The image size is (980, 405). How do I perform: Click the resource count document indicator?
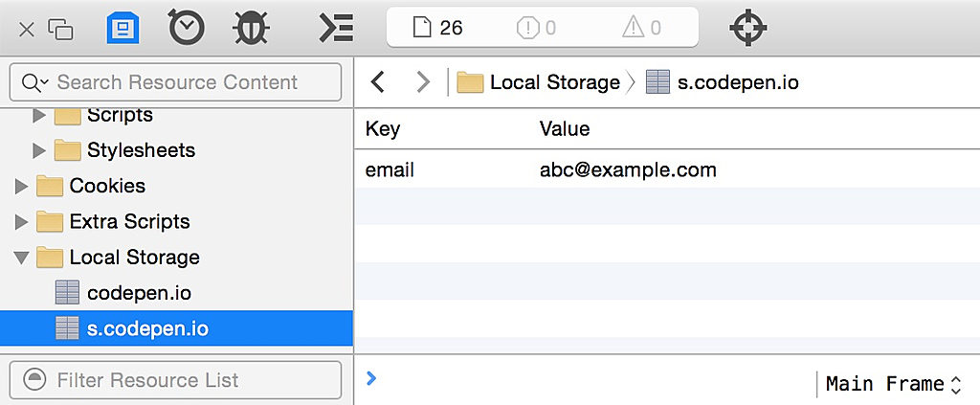(437, 28)
